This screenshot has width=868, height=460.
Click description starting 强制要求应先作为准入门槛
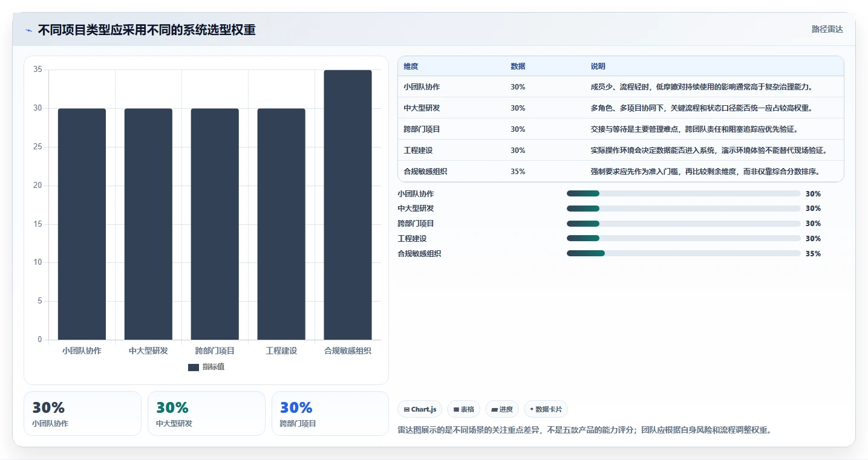coord(705,172)
